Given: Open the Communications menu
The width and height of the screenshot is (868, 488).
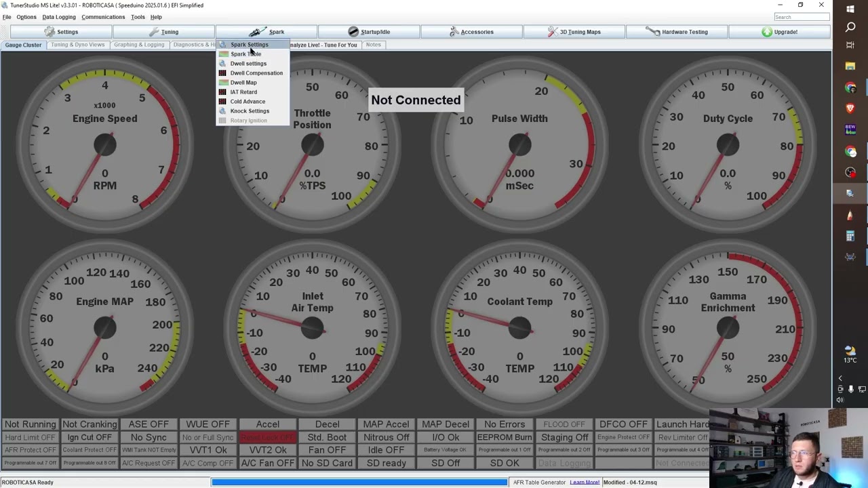Looking at the screenshot, I should pos(103,17).
